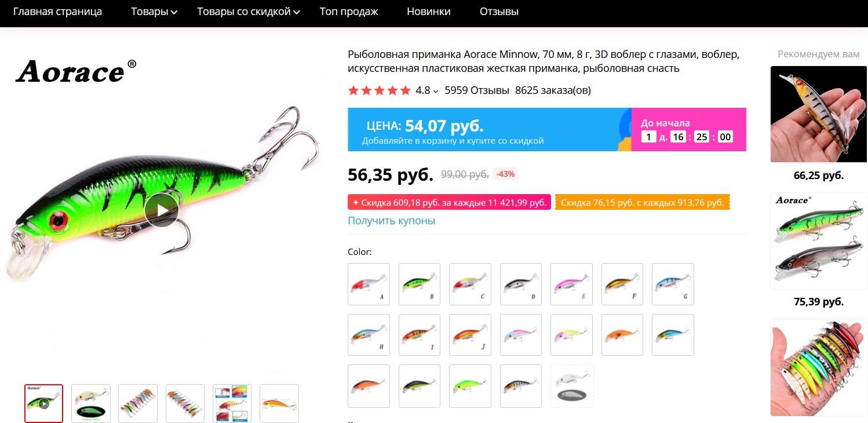The width and height of the screenshot is (868, 423).
Task: Select the dashed-border glow lure color option
Action: click(572, 386)
